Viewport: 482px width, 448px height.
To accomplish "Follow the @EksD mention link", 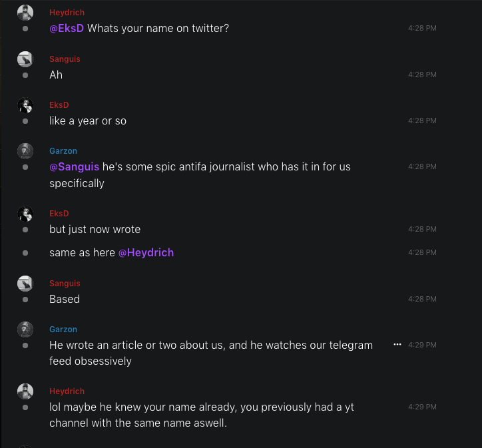I will coord(67,29).
